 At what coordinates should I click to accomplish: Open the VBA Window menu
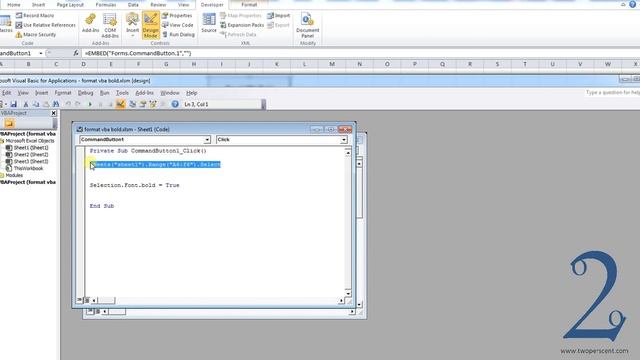click(x=170, y=93)
